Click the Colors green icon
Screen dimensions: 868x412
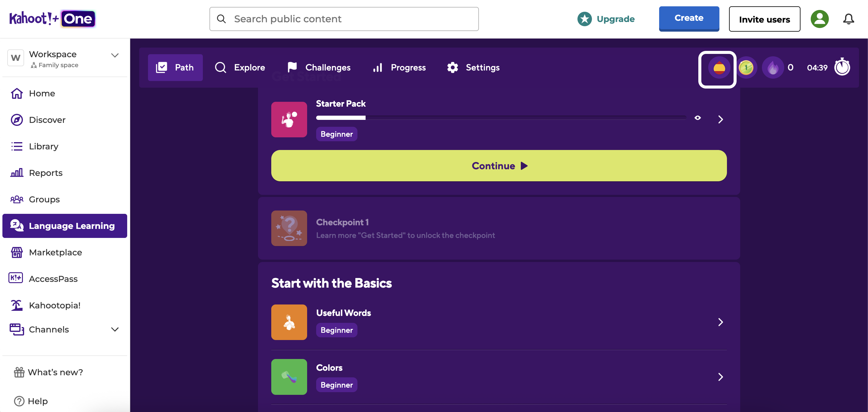[x=289, y=377]
